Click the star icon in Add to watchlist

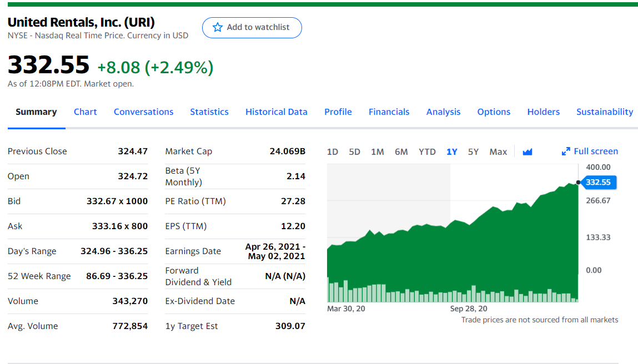(218, 27)
